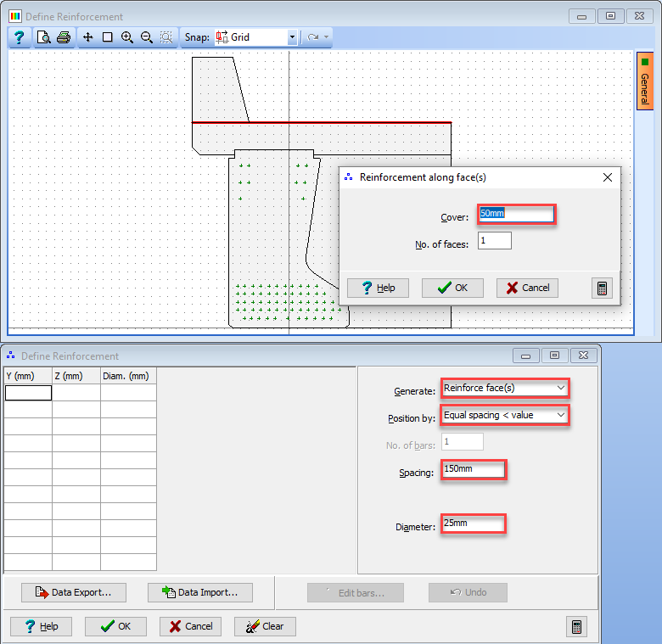This screenshot has width=662, height=644.
Task: Click the Diameter input field
Action: click(x=474, y=524)
